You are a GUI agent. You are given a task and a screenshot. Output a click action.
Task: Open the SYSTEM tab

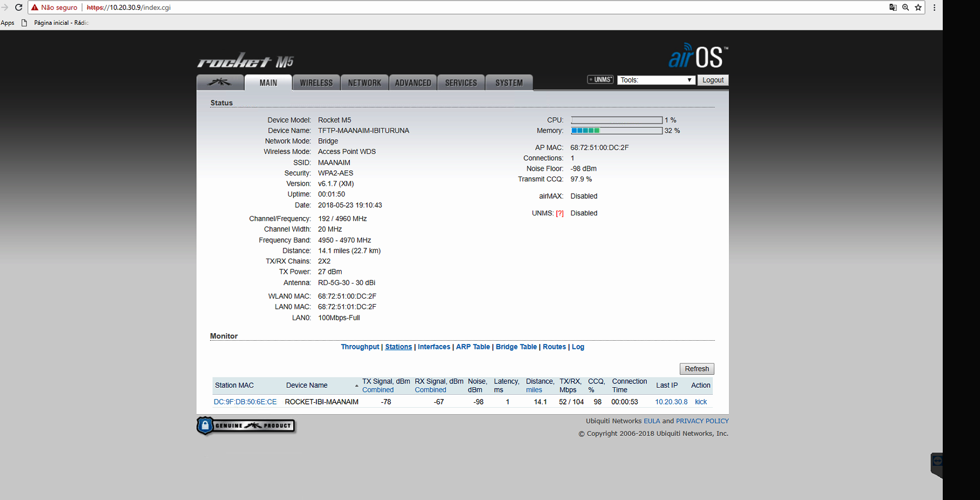[x=509, y=83]
